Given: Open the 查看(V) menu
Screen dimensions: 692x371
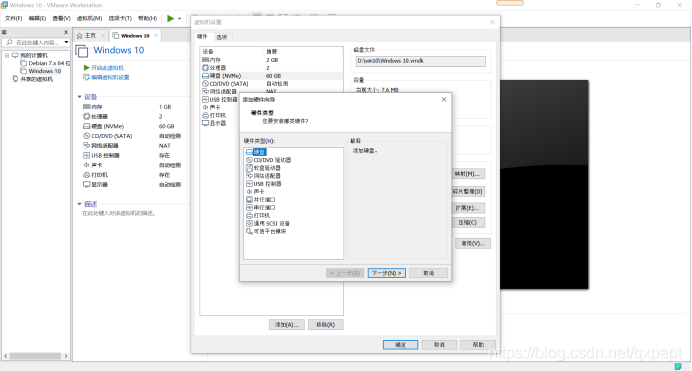Looking at the screenshot, I should [61, 19].
